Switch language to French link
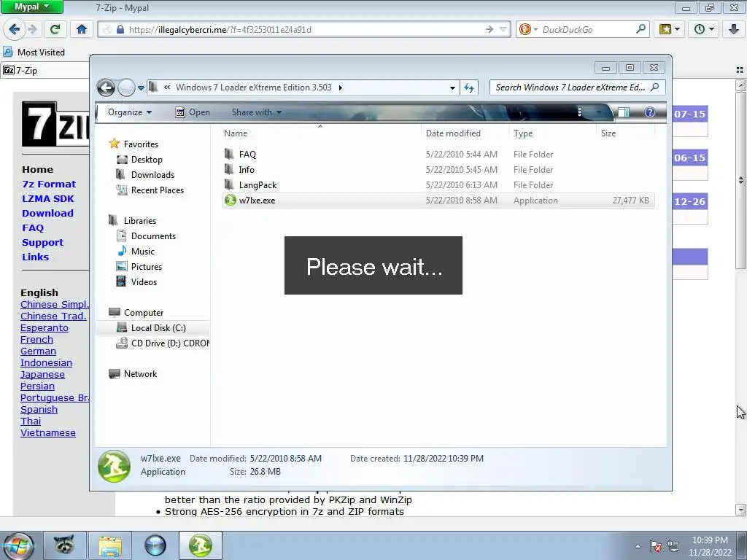This screenshot has width=747, height=560. pyautogui.click(x=36, y=340)
